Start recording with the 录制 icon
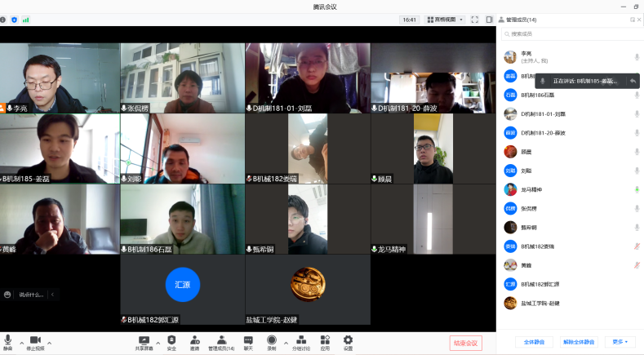 [272, 341]
